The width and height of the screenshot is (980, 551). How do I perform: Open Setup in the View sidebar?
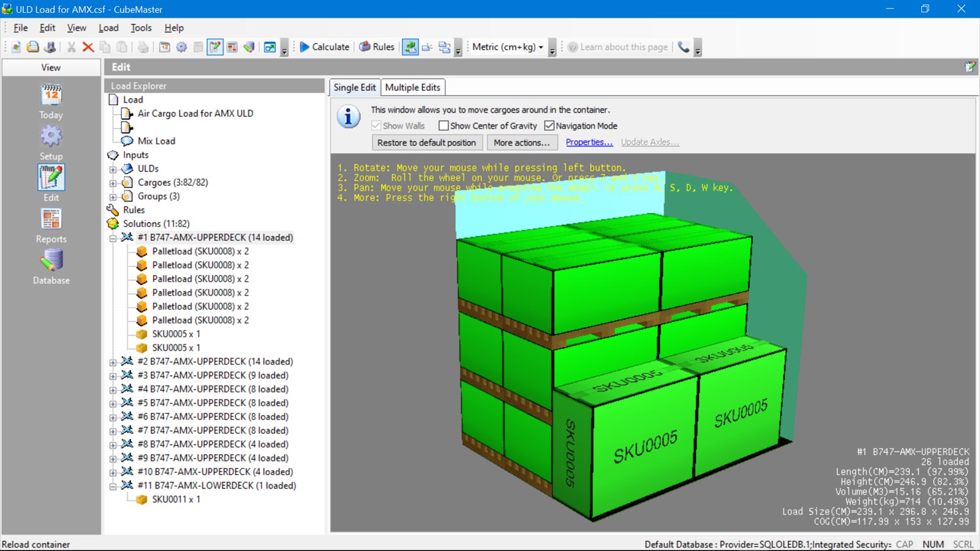click(51, 143)
